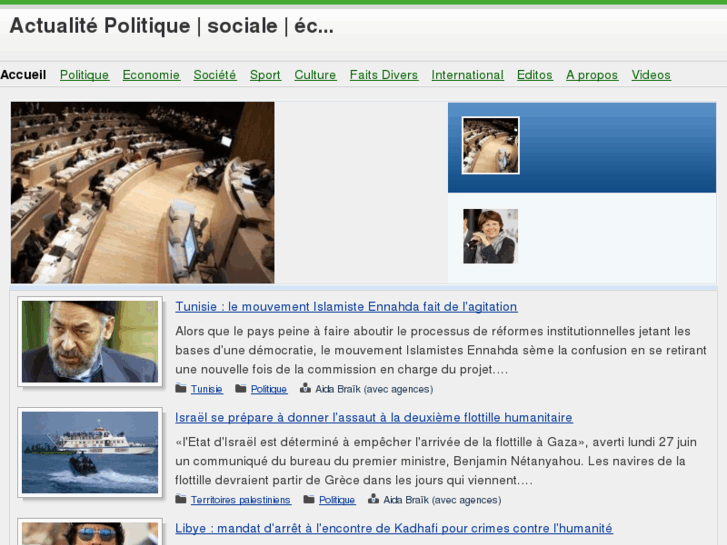Select the International menu link
Image resolution: width=727 pixels, height=545 pixels.
(467, 75)
